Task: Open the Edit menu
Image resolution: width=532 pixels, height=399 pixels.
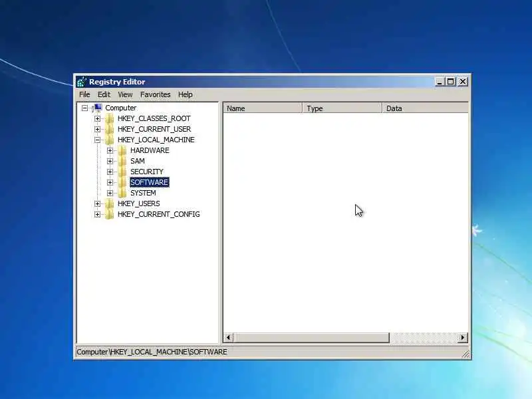Action: [104, 94]
